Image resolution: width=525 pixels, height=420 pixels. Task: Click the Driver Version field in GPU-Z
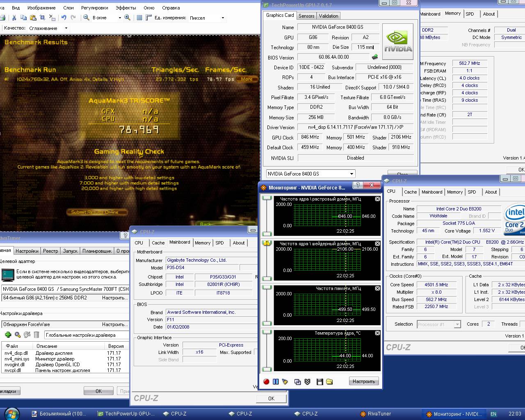(x=355, y=127)
